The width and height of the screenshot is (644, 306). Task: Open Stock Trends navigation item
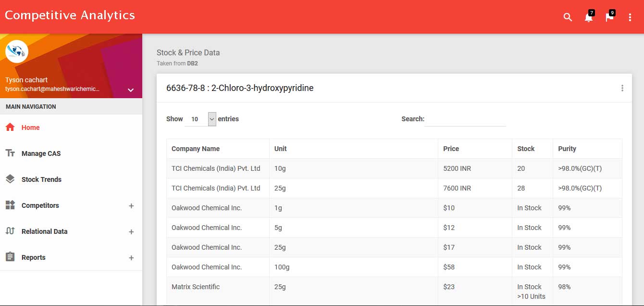(71, 179)
